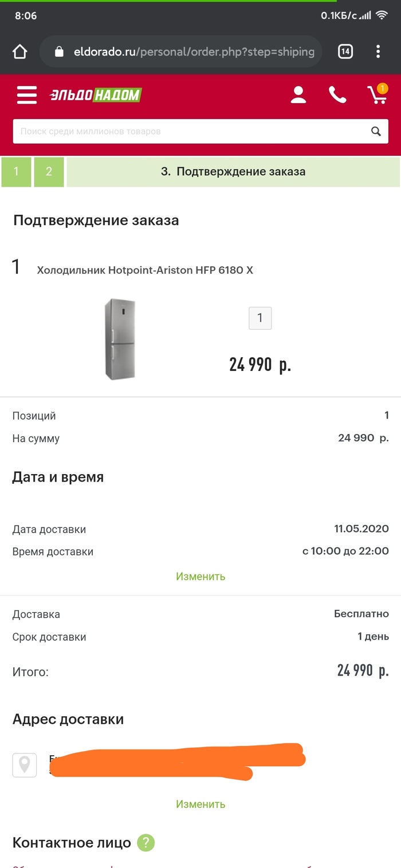
Task: Open the user profile icon
Action: 298,94
